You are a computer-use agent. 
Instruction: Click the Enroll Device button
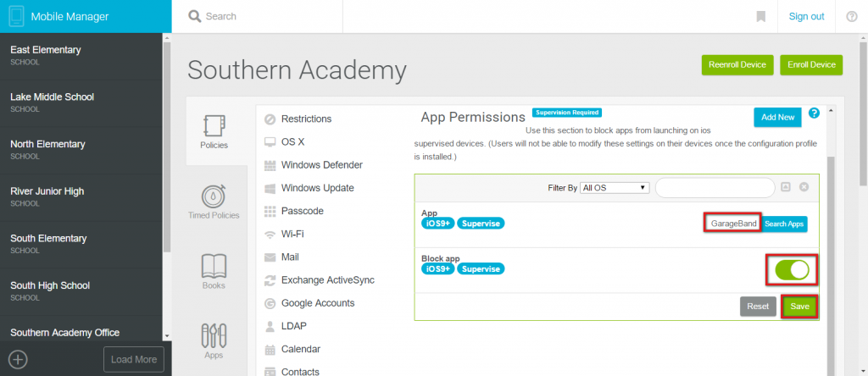[x=811, y=64]
